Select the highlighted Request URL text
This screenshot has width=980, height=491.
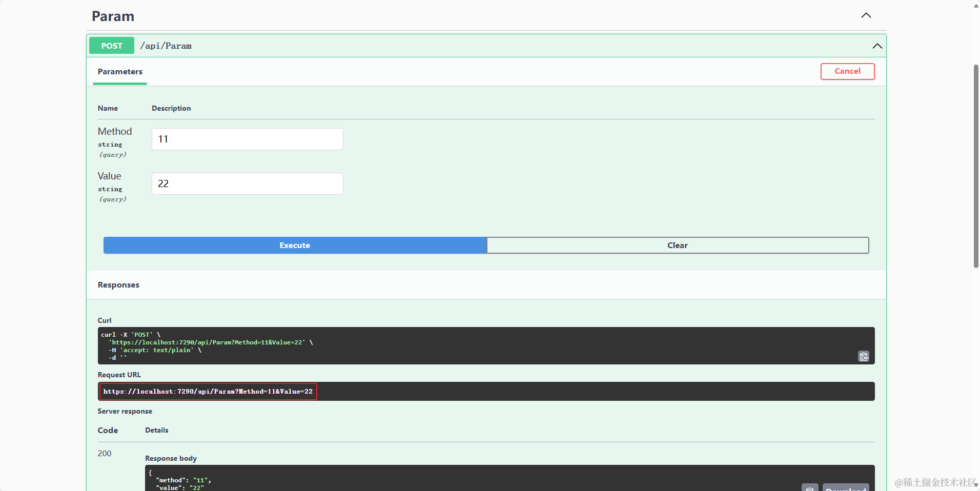208,392
